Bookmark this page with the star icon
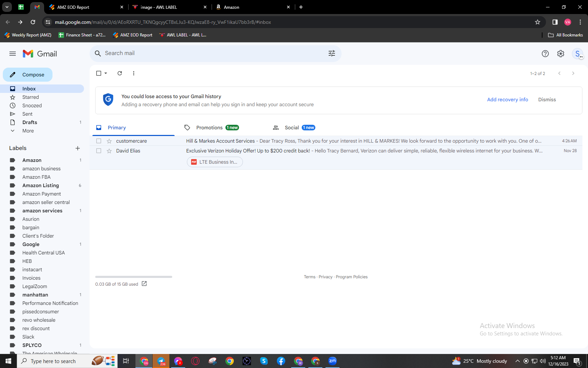 pos(538,22)
